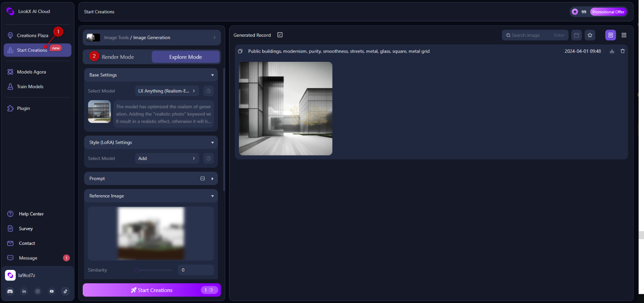The image size is (644, 303).
Task: Click the Message chat icon
Action: (10, 258)
